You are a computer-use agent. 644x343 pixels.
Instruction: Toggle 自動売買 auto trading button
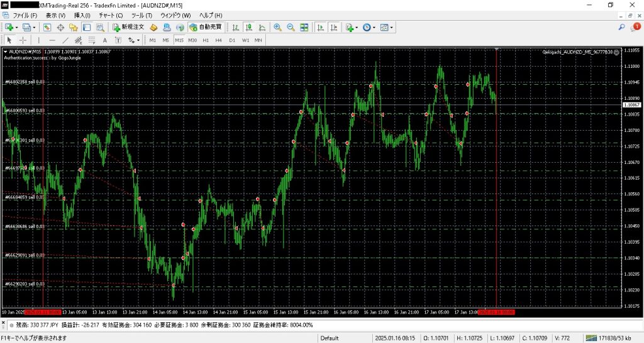point(206,28)
